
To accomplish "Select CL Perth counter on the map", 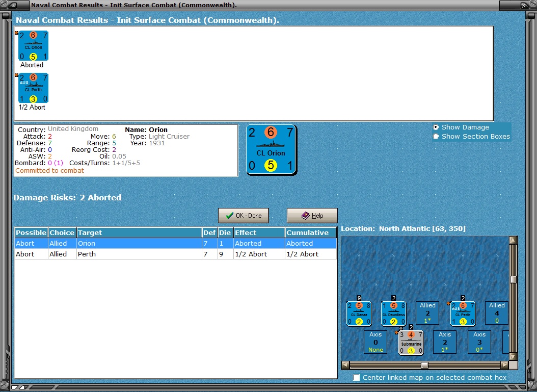I will [463, 313].
